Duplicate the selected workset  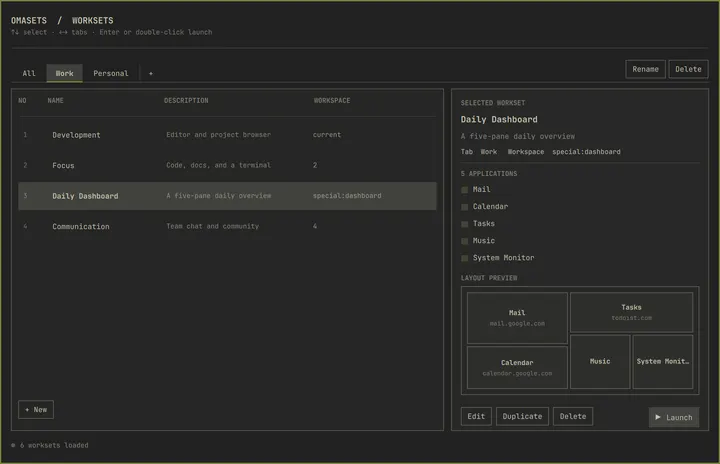(522, 416)
